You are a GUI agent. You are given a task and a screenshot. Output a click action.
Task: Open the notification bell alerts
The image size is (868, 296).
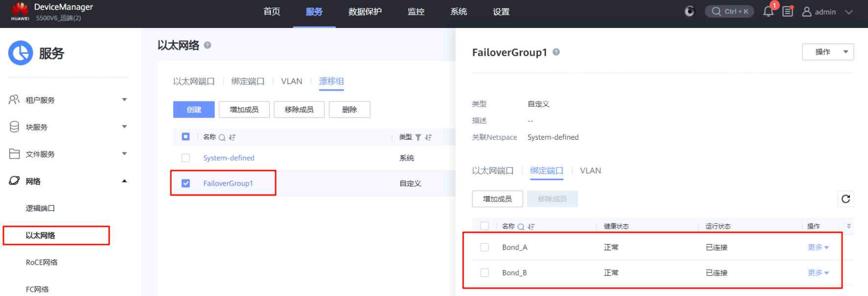click(768, 12)
